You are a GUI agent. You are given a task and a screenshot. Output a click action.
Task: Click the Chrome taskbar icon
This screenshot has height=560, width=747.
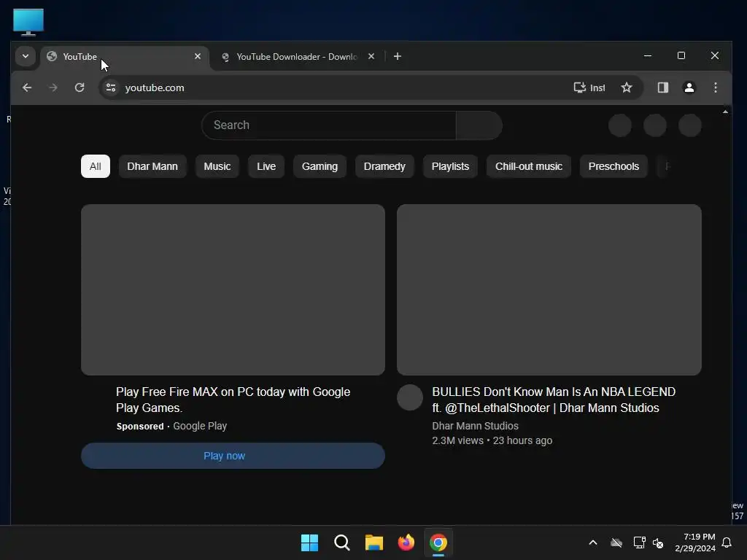438,542
